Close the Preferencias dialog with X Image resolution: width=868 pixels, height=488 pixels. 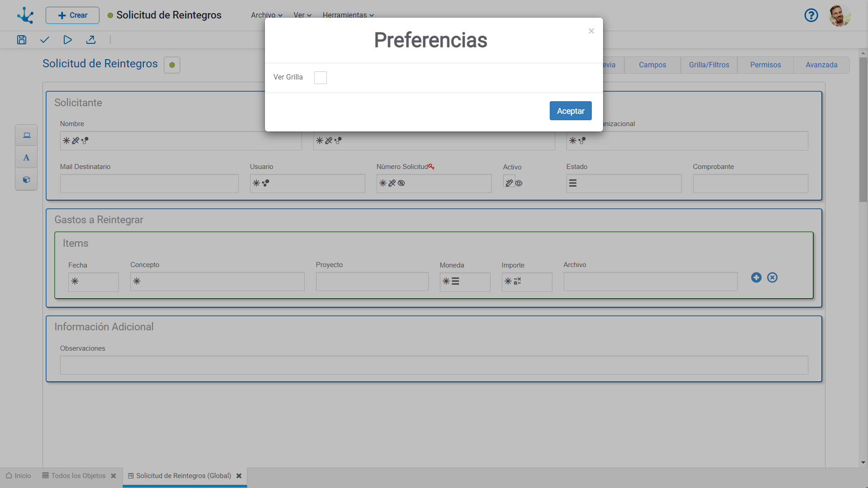(591, 31)
